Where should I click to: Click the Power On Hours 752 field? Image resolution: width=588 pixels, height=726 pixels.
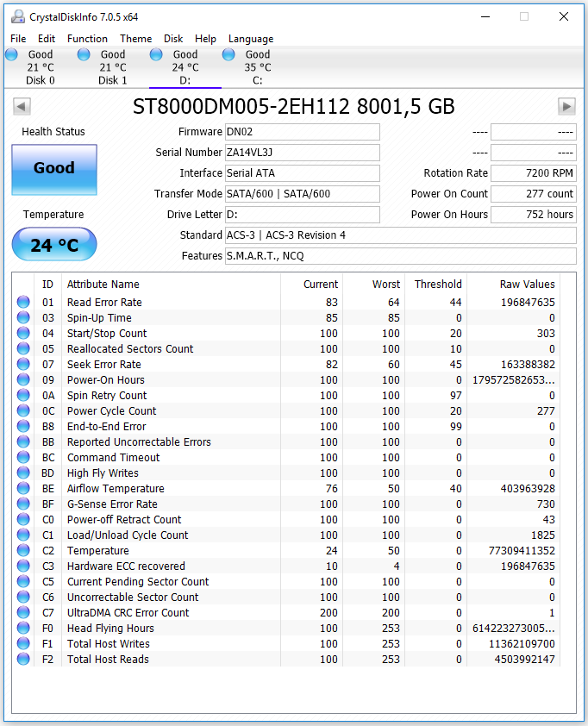(x=534, y=215)
